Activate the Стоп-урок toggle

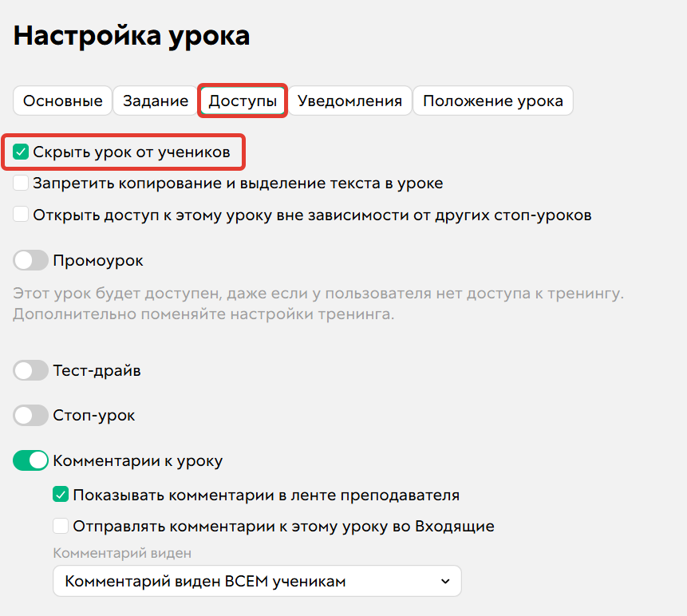click(30, 415)
